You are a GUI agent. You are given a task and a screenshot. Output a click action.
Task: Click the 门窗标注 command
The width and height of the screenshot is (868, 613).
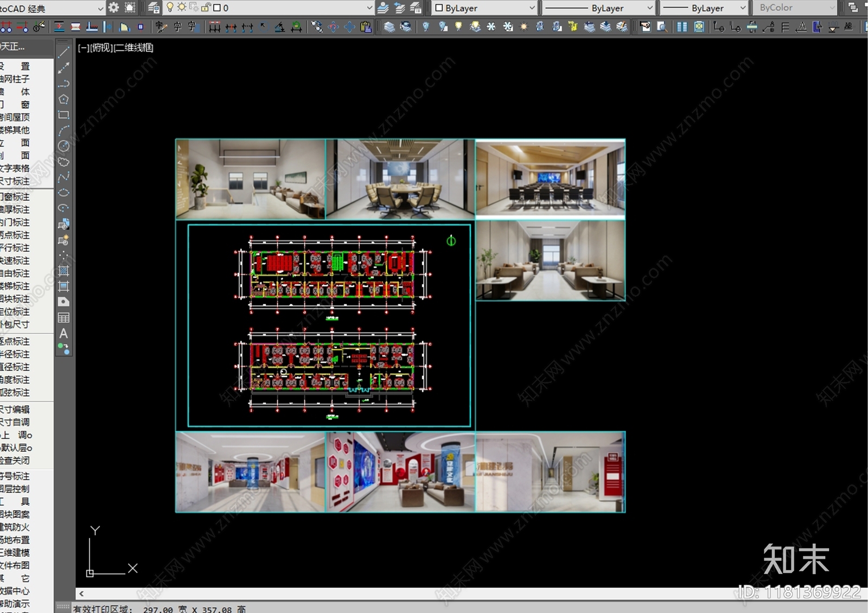tap(15, 197)
